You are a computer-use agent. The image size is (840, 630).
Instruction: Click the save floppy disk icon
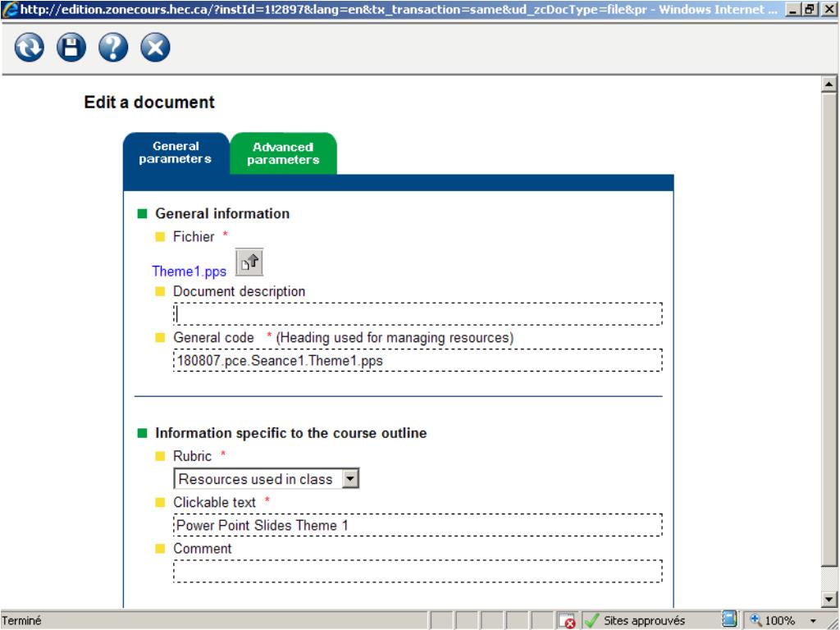click(x=71, y=48)
